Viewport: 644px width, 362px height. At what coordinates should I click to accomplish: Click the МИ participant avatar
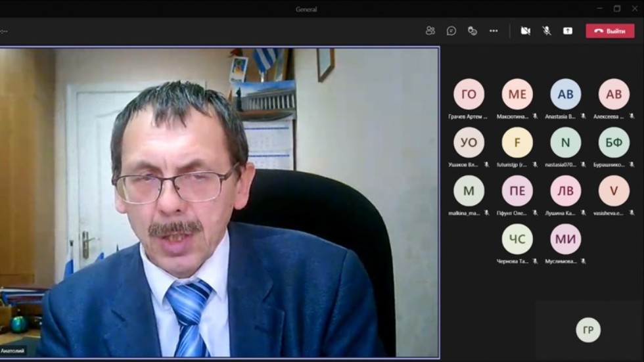565,239
